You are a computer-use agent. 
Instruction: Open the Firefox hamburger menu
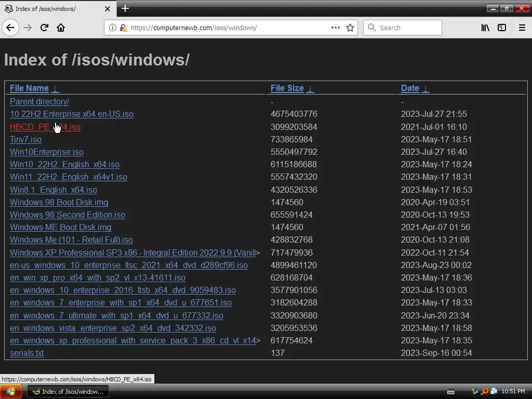click(522, 28)
